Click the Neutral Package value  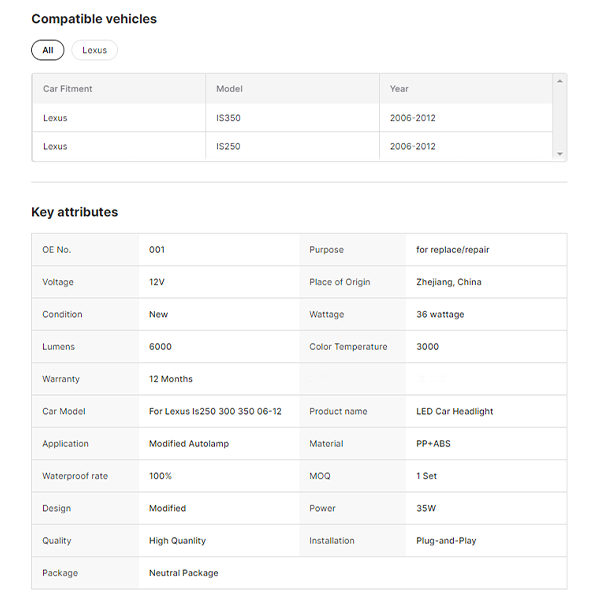click(x=183, y=573)
